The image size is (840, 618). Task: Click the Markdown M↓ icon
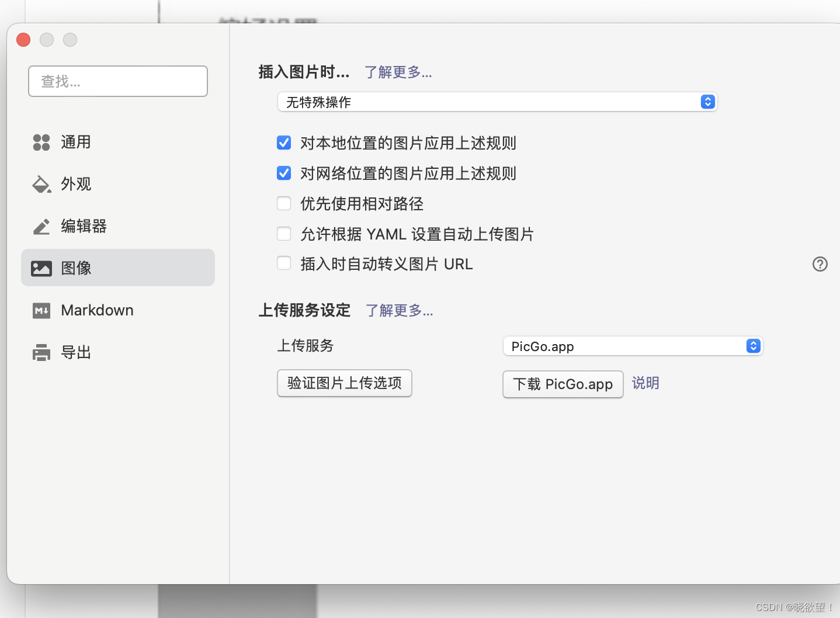point(41,310)
